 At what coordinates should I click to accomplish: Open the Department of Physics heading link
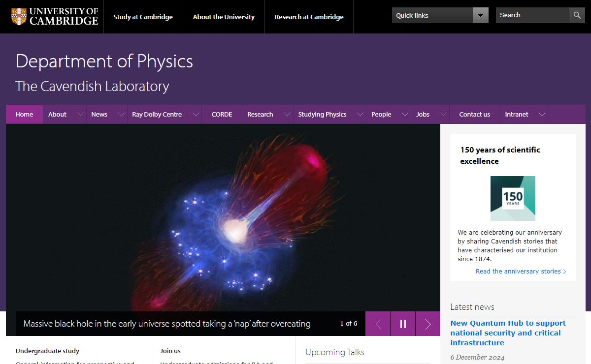tap(104, 61)
